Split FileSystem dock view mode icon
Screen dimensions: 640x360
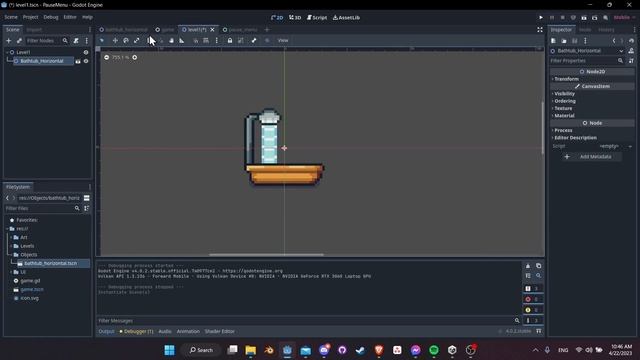pyautogui.click(x=87, y=198)
